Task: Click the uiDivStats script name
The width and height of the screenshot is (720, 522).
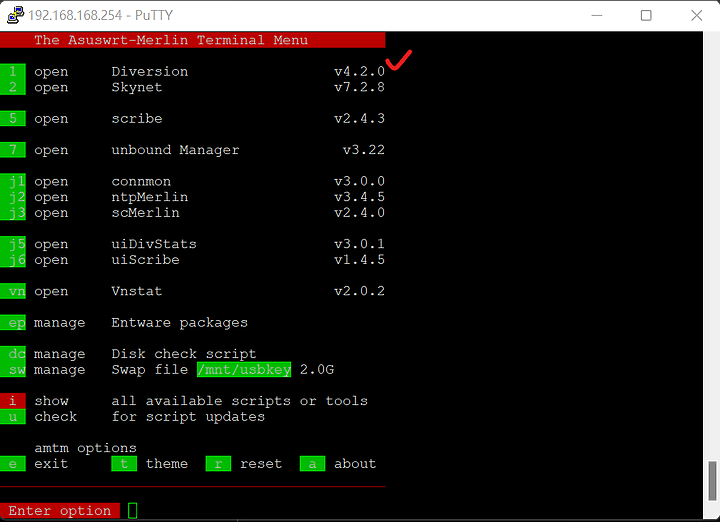Action: tap(154, 244)
